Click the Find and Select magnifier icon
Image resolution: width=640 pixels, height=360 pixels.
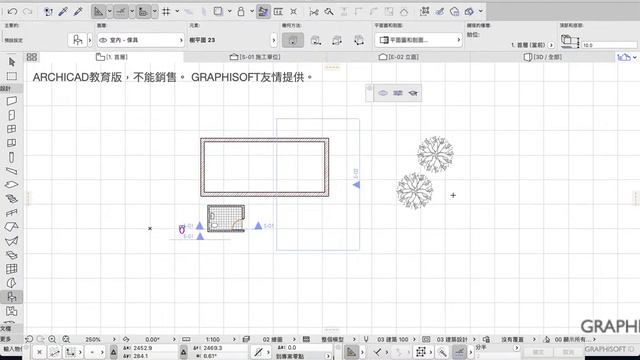tap(329, 11)
